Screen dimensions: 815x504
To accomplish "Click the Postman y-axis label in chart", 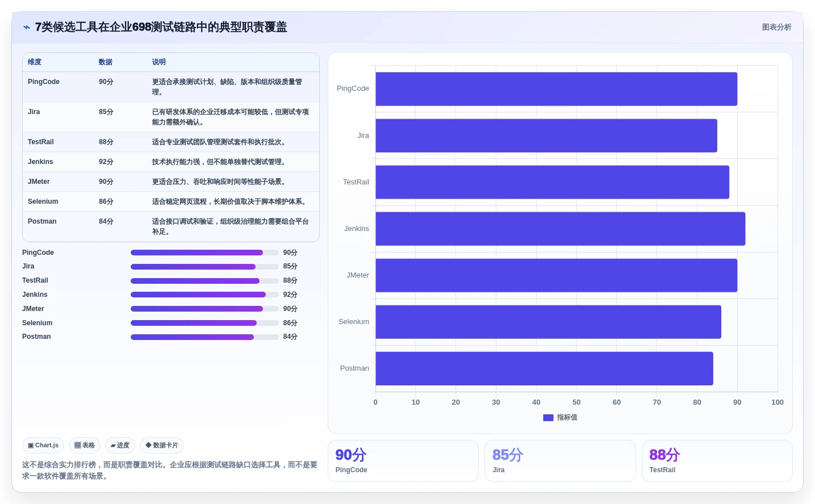I will pyautogui.click(x=354, y=368).
